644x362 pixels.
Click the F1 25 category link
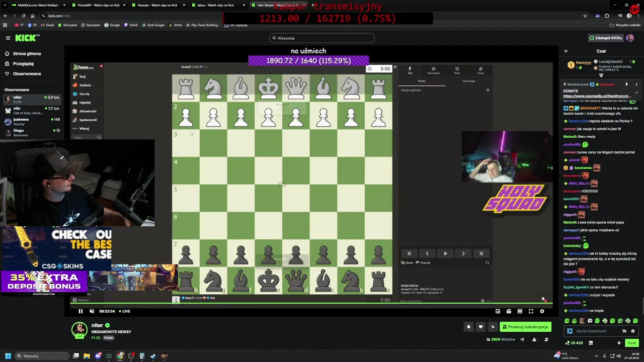(x=96, y=338)
